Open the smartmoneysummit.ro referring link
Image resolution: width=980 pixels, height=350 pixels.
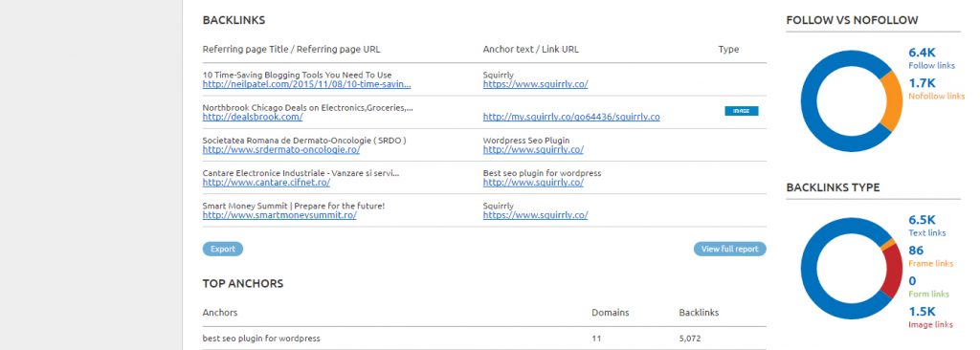pos(279,215)
